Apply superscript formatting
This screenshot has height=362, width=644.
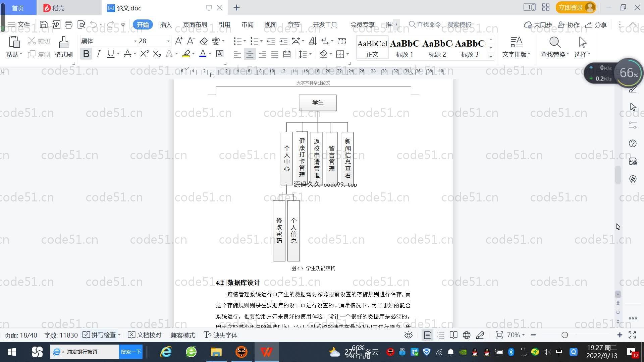(144, 54)
